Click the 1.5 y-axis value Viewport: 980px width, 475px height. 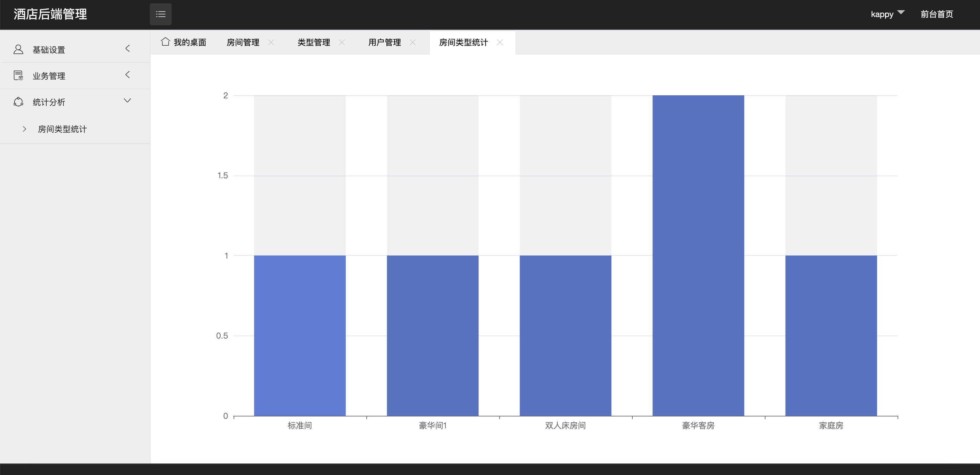pyautogui.click(x=223, y=175)
